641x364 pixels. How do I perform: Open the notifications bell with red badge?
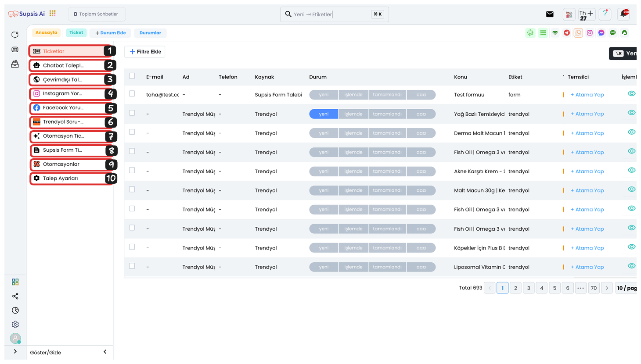pos(623,14)
